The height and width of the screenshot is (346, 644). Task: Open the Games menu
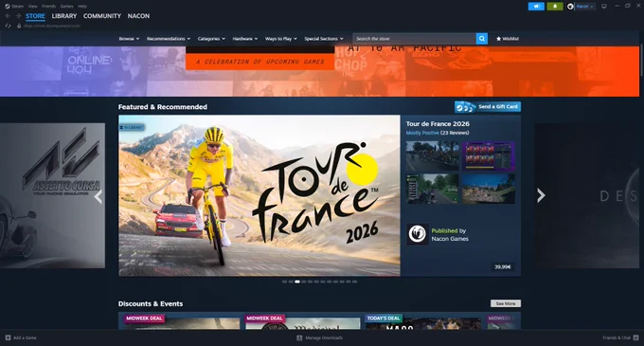pyautogui.click(x=66, y=7)
